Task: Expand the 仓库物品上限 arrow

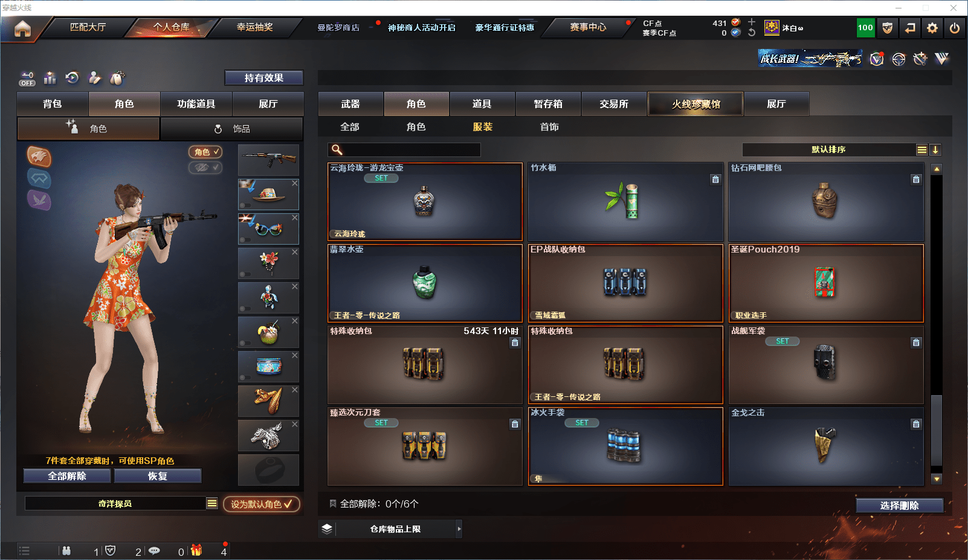Action: tap(459, 529)
